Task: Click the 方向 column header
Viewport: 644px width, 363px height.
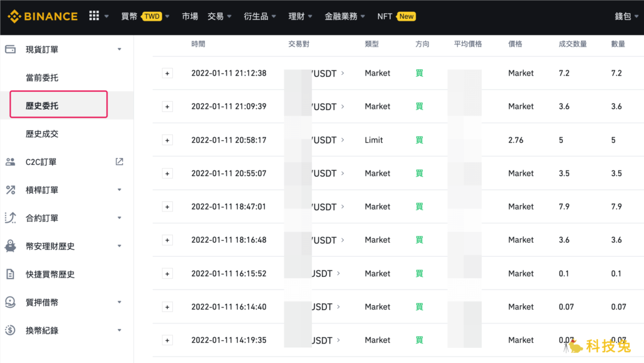Action: click(422, 44)
